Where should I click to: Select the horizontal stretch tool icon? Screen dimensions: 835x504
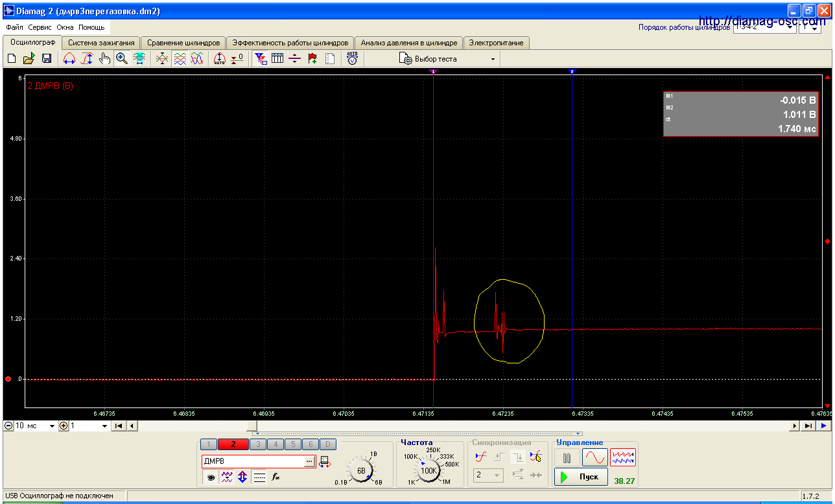(x=69, y=59)
